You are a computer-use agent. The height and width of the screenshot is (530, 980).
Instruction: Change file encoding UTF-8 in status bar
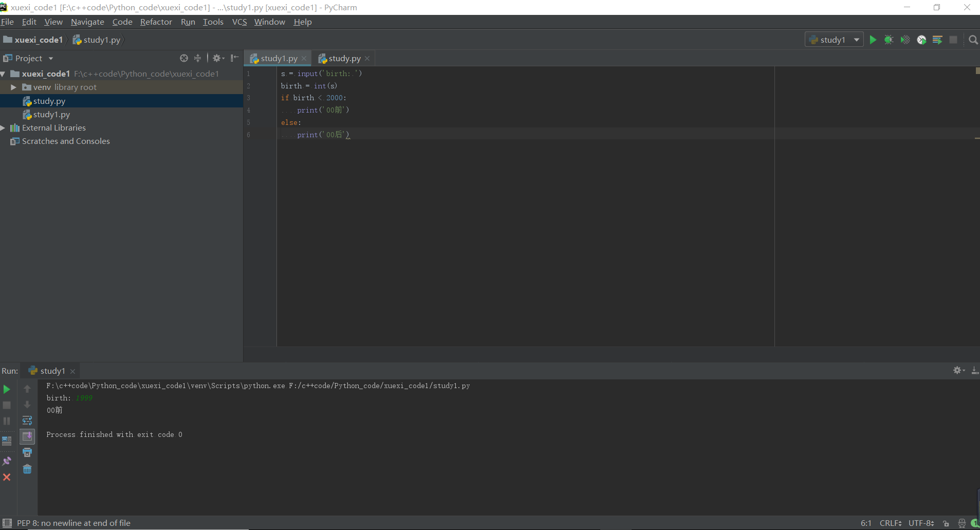tap(921, 523)
